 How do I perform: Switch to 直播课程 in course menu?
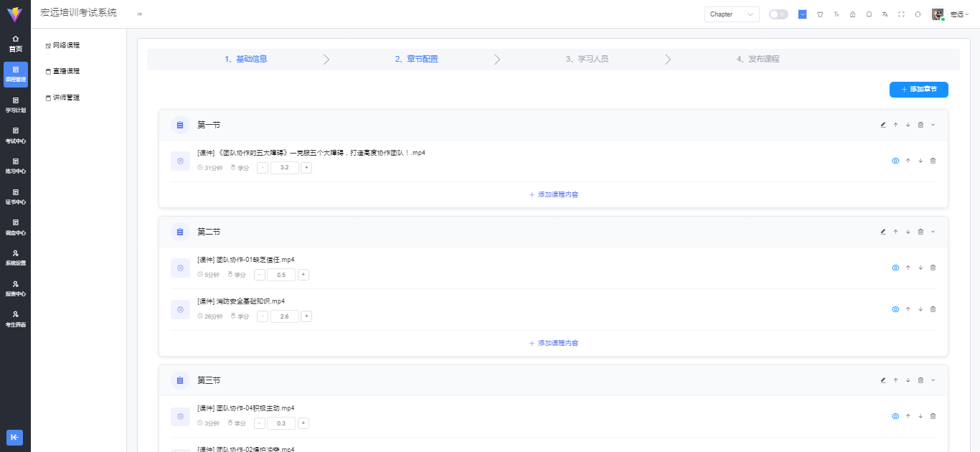click(66, 70)
